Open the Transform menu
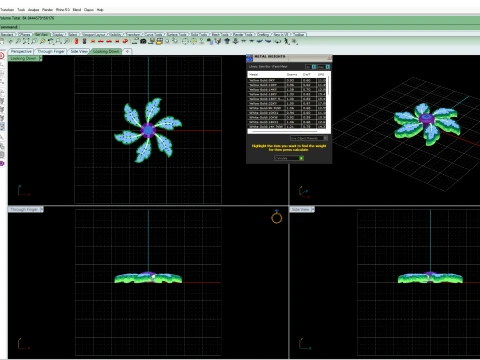The width and height of the screenshot is (480, 360). coord(7,10)
